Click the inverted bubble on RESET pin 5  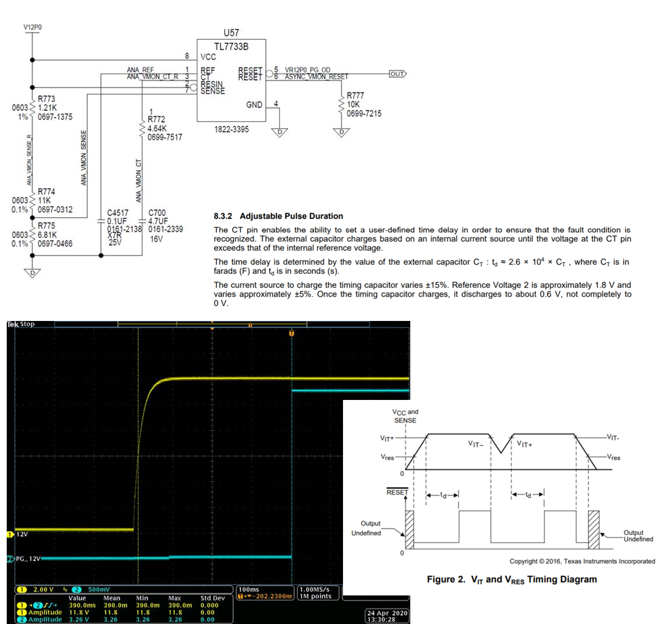point(269,74)
